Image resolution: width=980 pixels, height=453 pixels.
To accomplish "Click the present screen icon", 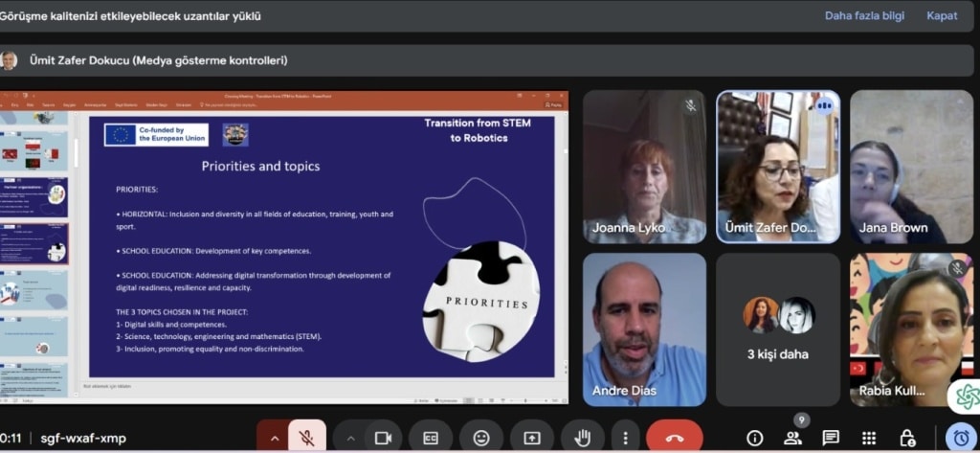I will click(x=531, y=438).
